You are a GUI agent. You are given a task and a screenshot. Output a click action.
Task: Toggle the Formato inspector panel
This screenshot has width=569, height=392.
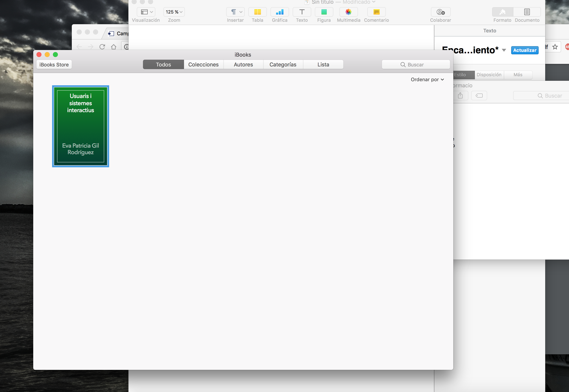(502, 12)
